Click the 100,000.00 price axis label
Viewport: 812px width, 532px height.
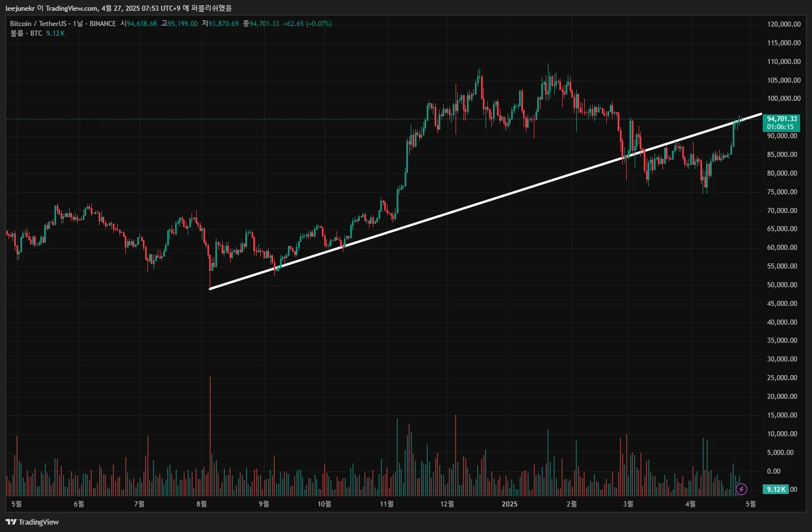[x=784, y=99]
